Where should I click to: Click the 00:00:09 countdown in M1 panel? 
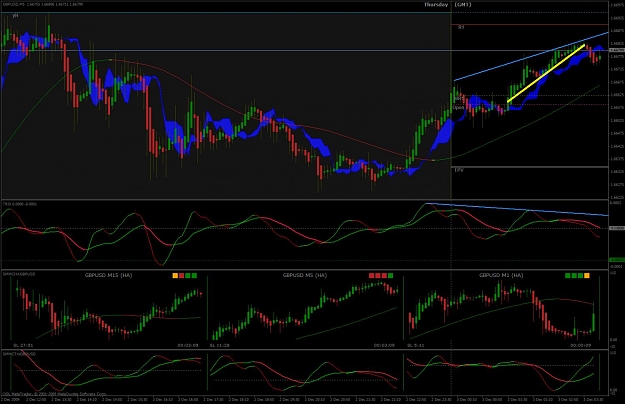click(x=580, y=345)
